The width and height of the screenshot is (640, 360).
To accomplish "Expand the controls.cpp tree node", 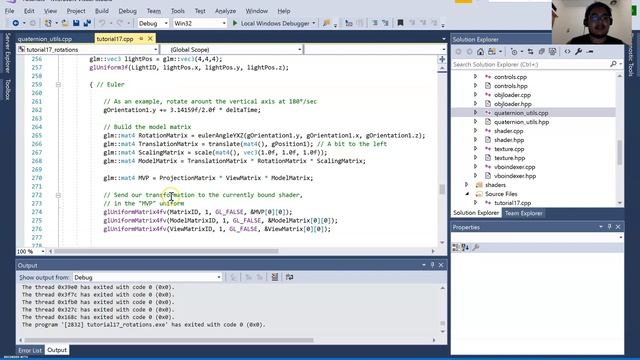I will [475, 77].
